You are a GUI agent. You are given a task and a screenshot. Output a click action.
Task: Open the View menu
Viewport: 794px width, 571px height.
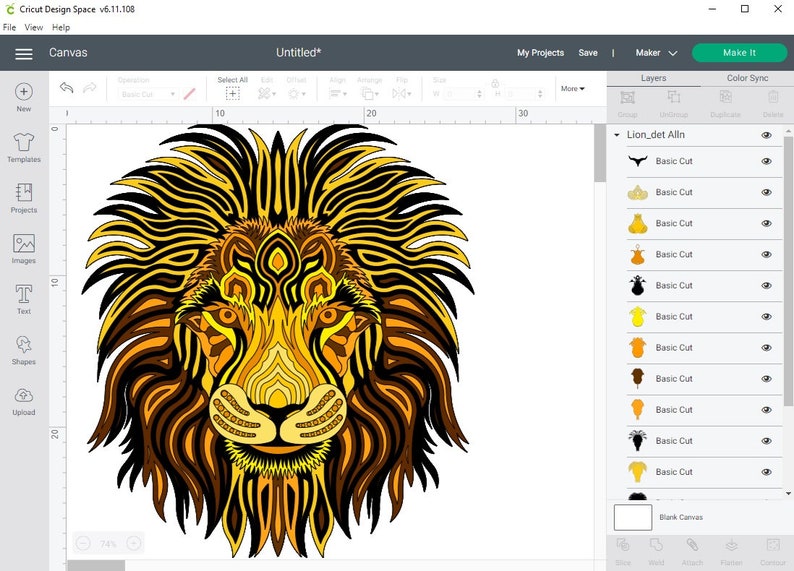34,27
